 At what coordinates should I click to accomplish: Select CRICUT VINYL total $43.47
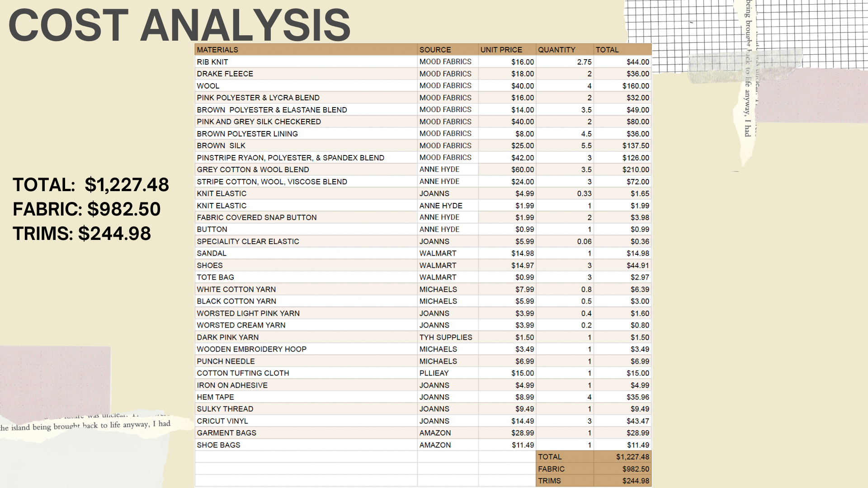623,421
